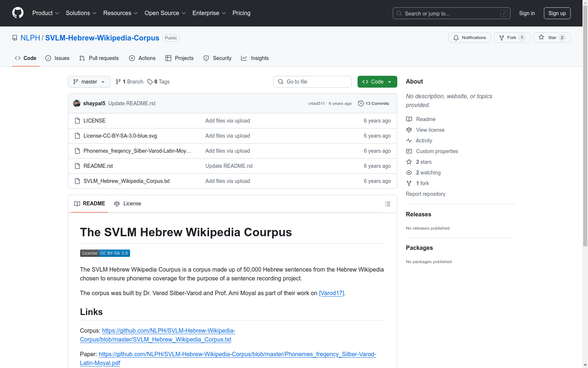Open the master branch selector
The height and width of the screenshot is (368, 588).
[x=89, y=82]
